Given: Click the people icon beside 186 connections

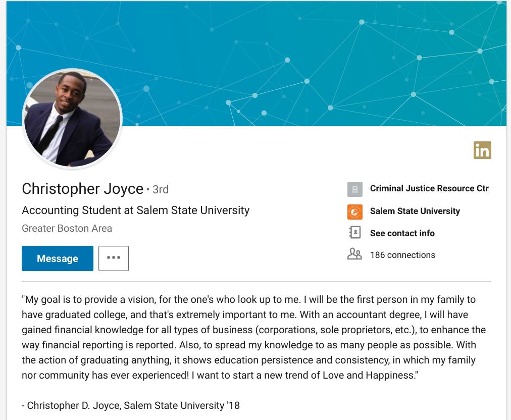Looking at the screenshot, I should coord(355,254).
